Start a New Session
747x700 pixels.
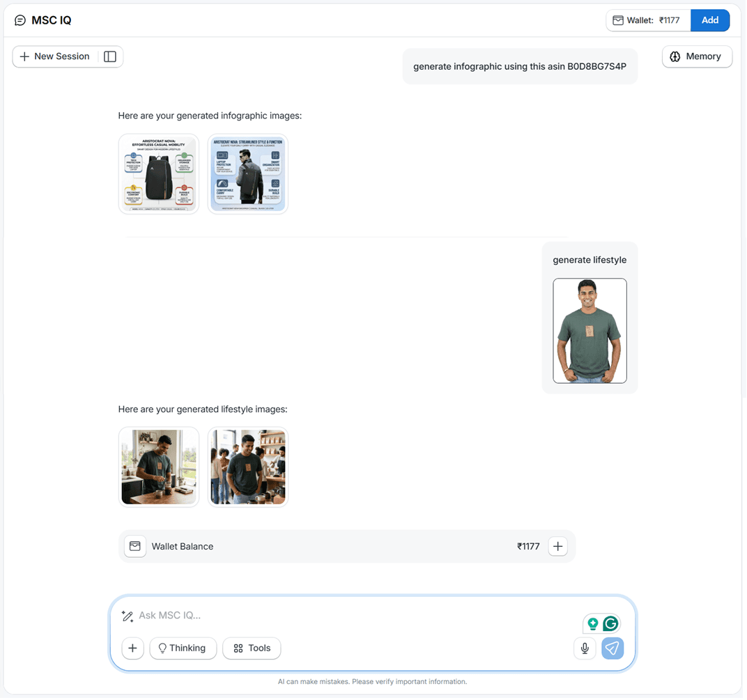coord(55,56)
